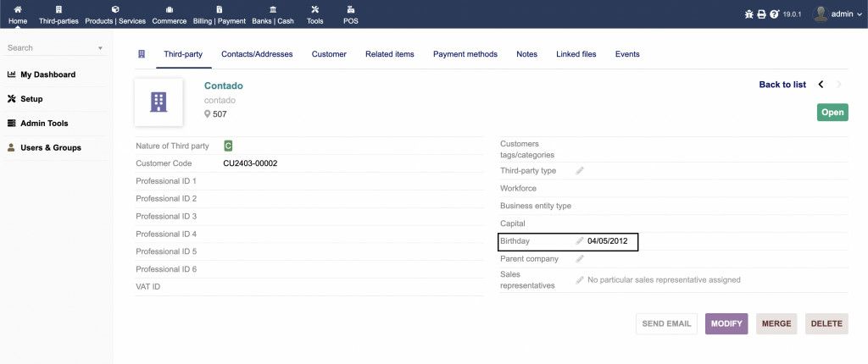
Task: Switch to the Contacts/Addresses tab
Action: click(257, 54)
